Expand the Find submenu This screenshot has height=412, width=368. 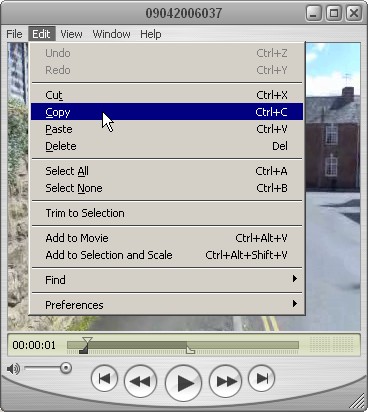click(x=167, y=280)
